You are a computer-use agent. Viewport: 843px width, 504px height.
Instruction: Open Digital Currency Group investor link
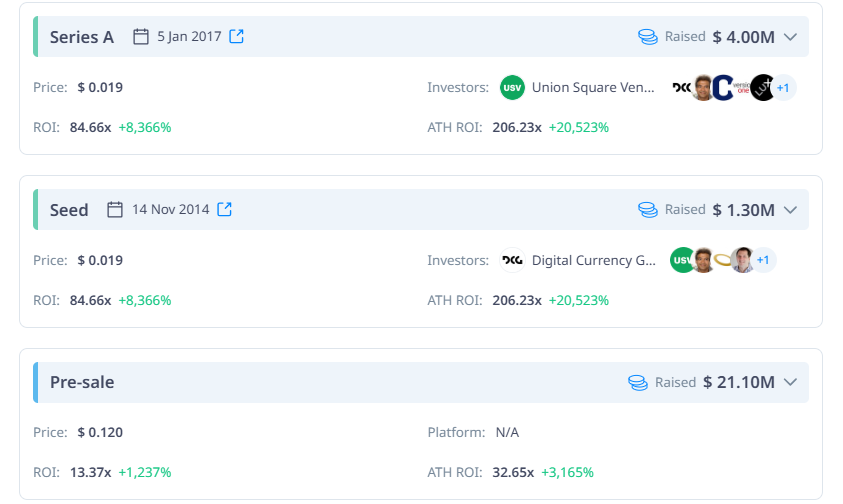(x=594, y=260)
